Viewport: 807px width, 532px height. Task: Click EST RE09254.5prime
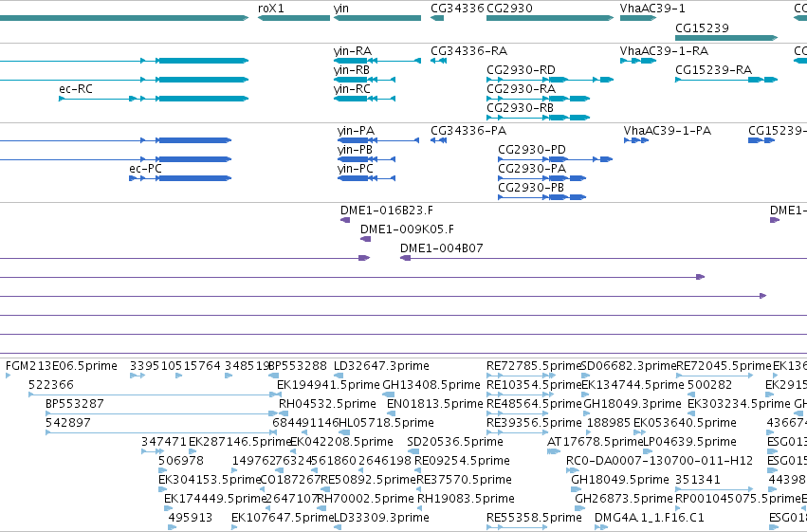click(x=419, y=470)
